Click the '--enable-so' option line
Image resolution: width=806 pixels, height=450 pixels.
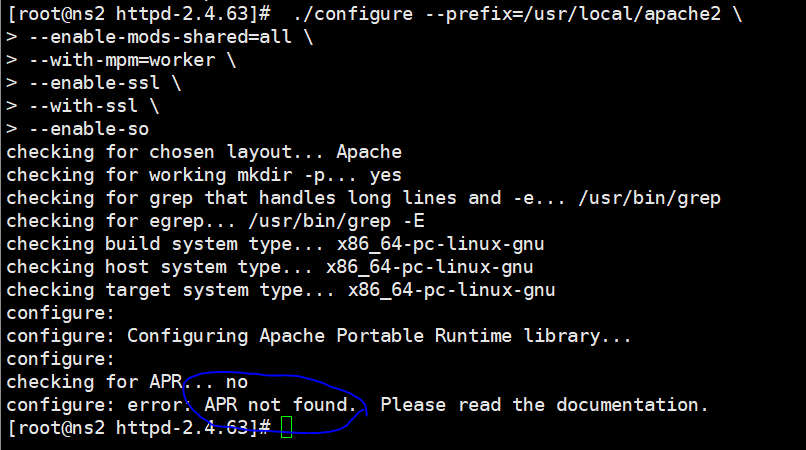tap(78, 129)
